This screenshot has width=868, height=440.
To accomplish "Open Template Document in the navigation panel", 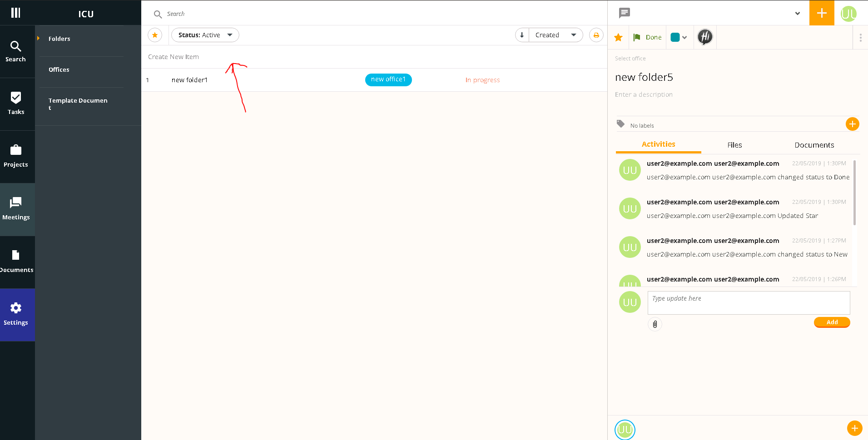I will point(78,104).
